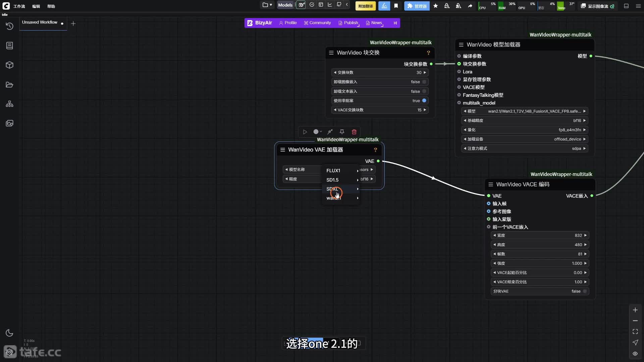The image size is (644, 362).
Task: Expand the SDXL submenu entry
Action: pos(341,189)
